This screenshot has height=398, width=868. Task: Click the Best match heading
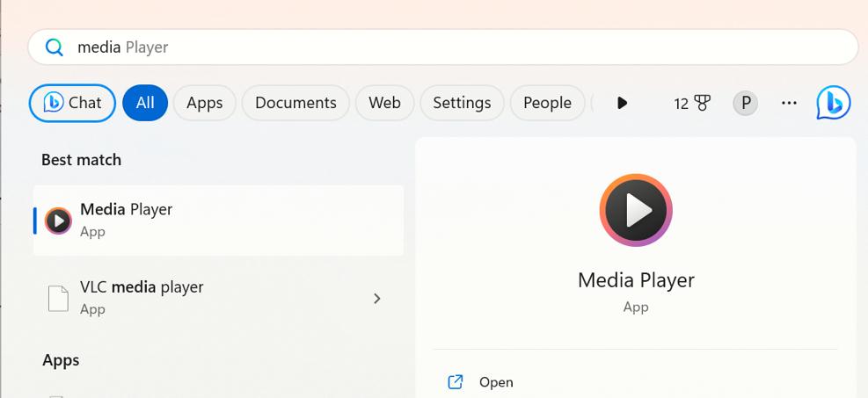82,160
